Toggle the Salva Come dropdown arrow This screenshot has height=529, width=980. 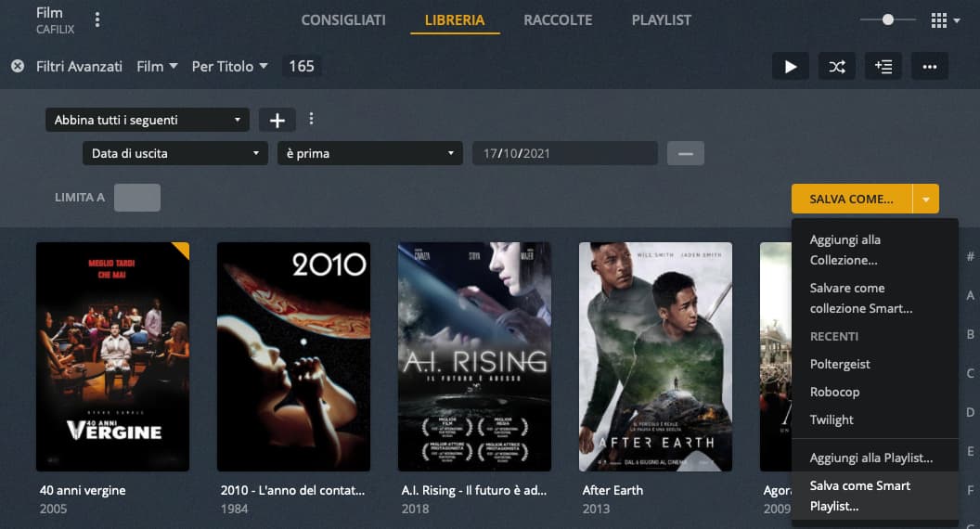(x=925, y=199)
